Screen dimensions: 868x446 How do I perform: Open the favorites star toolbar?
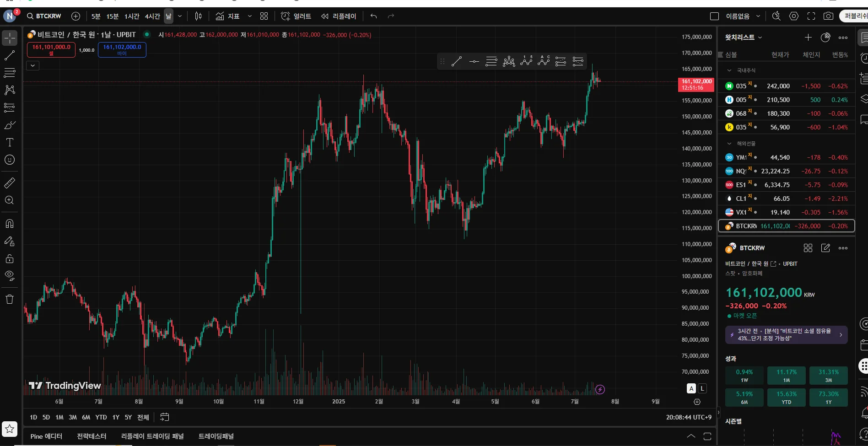click(10, 429)
